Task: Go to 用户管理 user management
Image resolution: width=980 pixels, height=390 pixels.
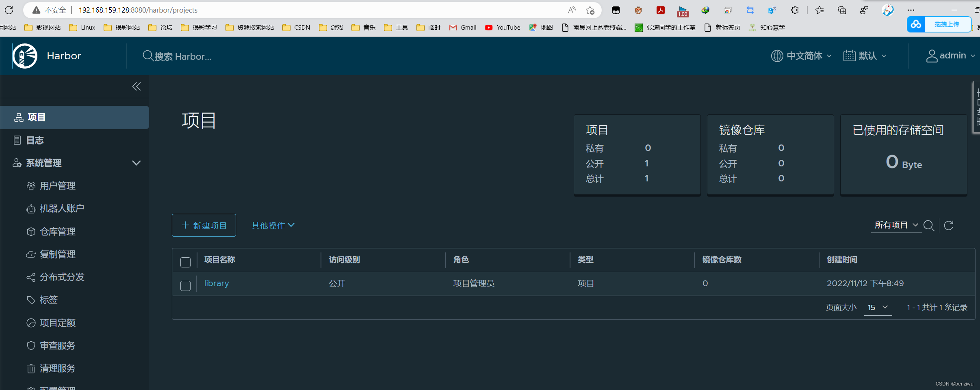Action: pyautogui.click(x=58, y=186)
